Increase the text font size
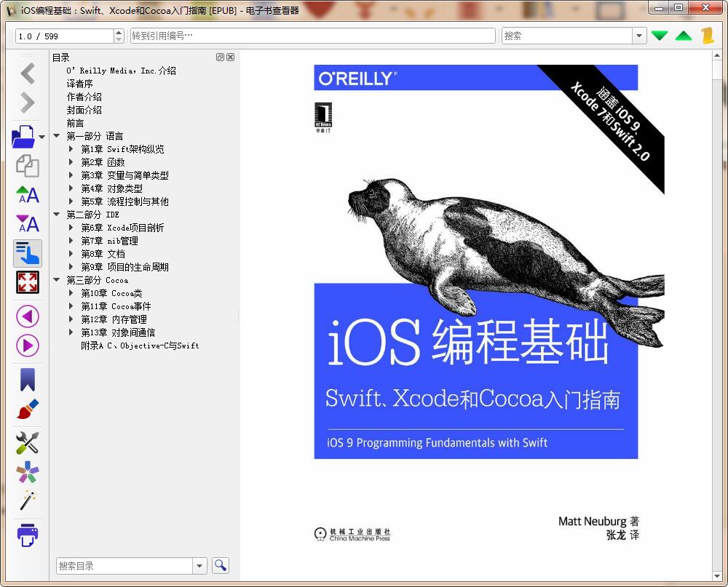This screenshot has height=587, width=728. (27, 195)
